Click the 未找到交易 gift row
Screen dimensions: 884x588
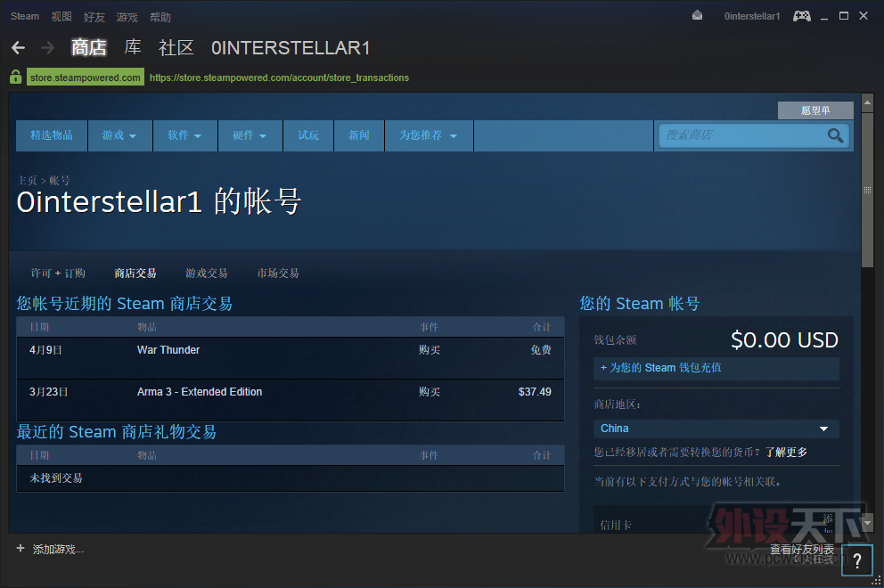point(291,478)
